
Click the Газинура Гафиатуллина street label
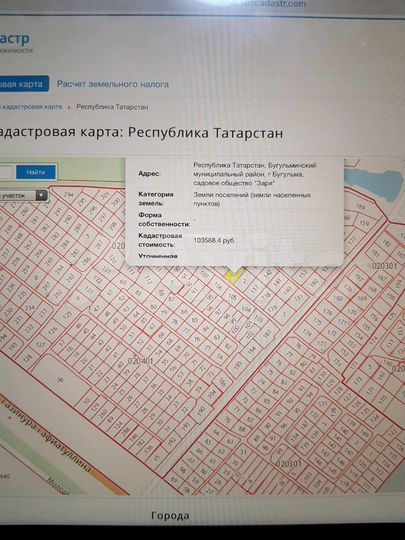coord(47,434)
